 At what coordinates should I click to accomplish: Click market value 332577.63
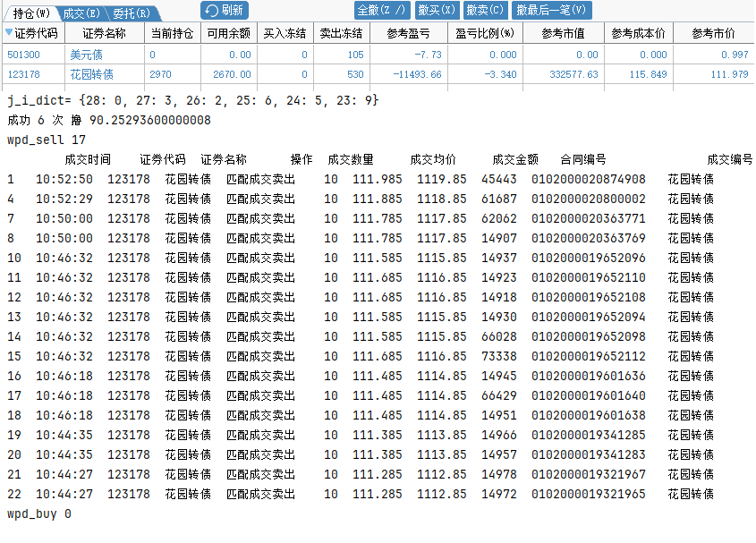pos(573,75)
